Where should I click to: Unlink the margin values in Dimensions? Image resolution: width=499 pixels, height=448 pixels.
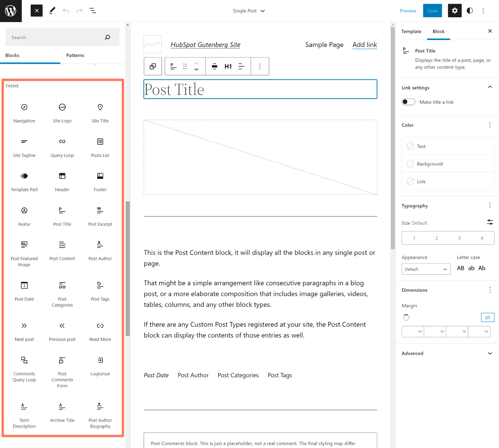pos(487,317)
